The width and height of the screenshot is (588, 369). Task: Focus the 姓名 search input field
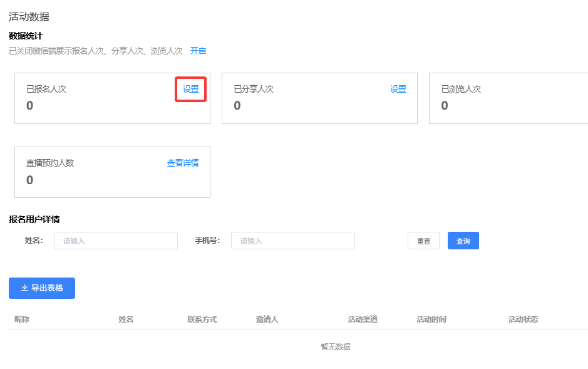coord(116,241)
